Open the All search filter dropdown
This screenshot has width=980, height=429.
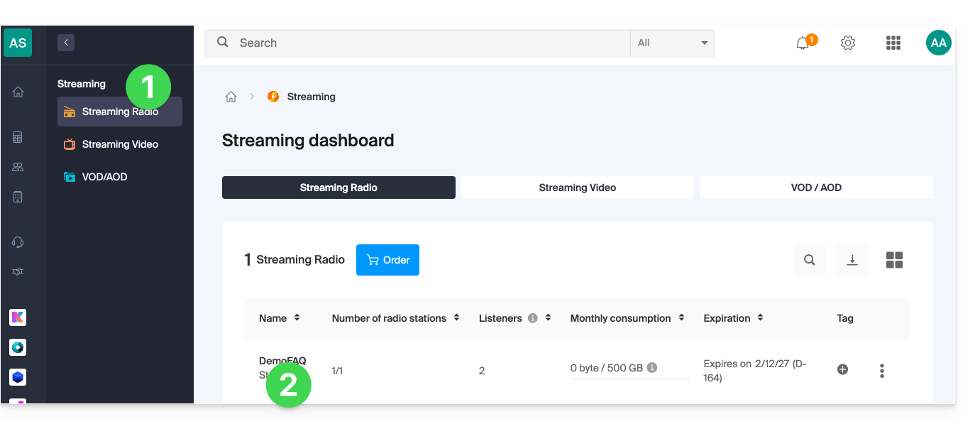click(x=672, y=43)
